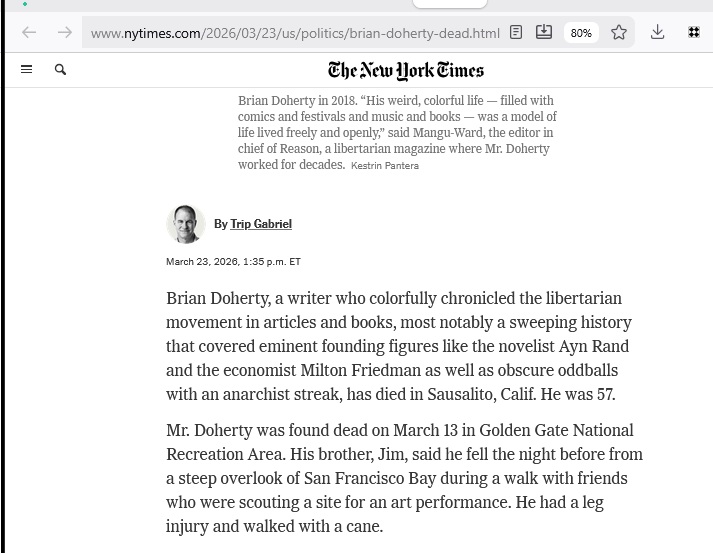The height and width of the screenshot is (553, 713).
Task: Open the extensions icon at toolbar right
Action: click(x=694, y=33)
